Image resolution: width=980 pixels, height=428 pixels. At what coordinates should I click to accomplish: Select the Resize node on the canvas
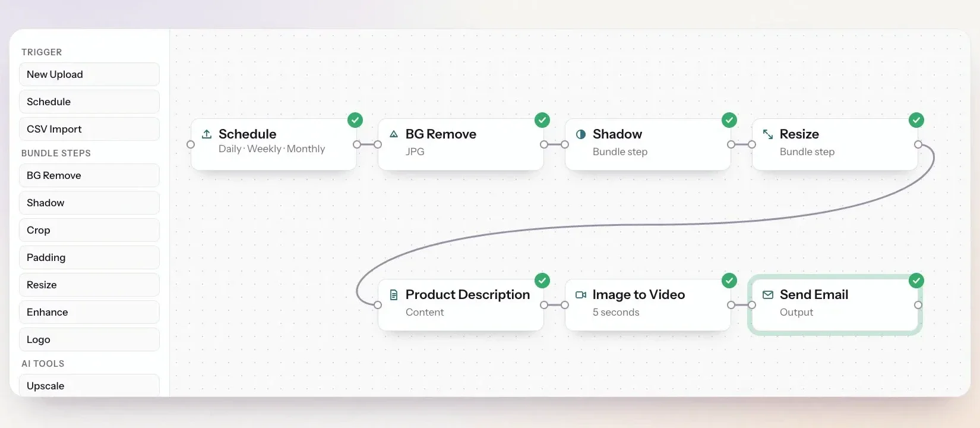pyautogui.click(x=835, y=144)
